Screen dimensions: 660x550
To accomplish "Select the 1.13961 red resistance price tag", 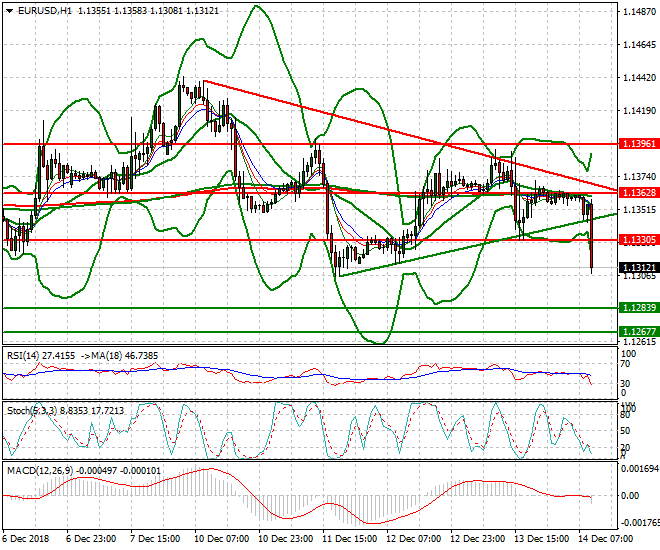I will click(x=638, y=144).
